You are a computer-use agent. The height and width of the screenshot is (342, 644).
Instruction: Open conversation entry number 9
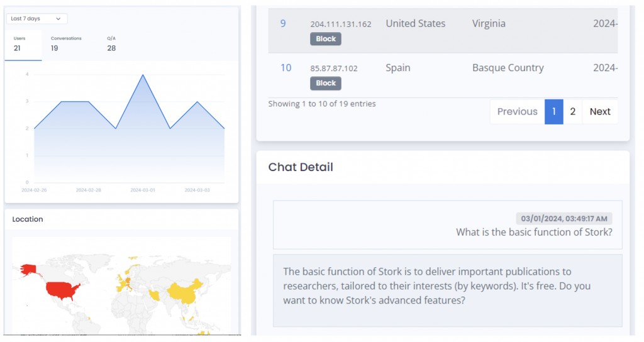click(283, 23)
